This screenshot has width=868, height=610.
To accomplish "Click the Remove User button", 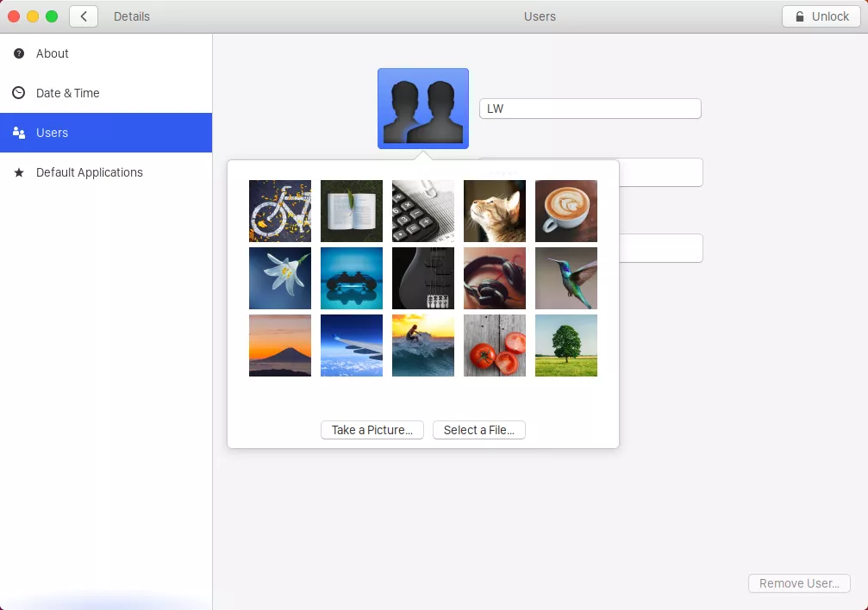I will click(x=799, y=583).
